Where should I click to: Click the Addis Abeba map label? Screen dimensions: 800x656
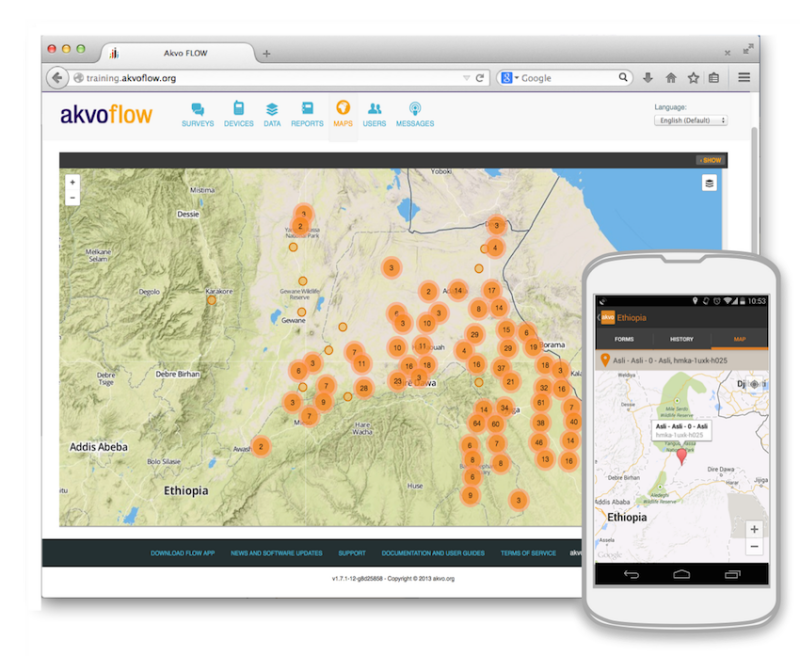pyautogui.click(x=98, y=447)
